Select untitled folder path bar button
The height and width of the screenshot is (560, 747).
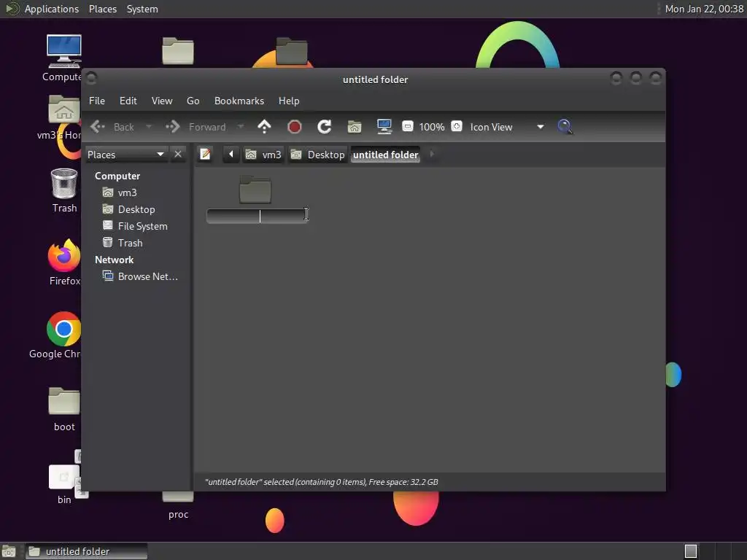(x=385, y=155)
